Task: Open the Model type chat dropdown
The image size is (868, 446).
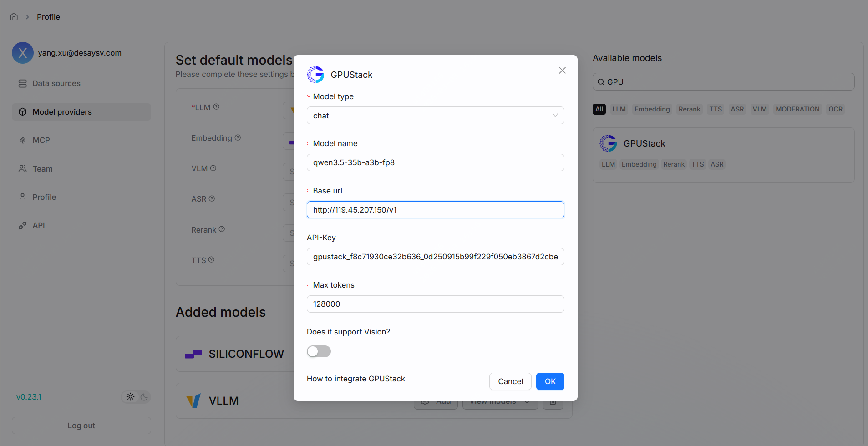Action: click(436, 116)
